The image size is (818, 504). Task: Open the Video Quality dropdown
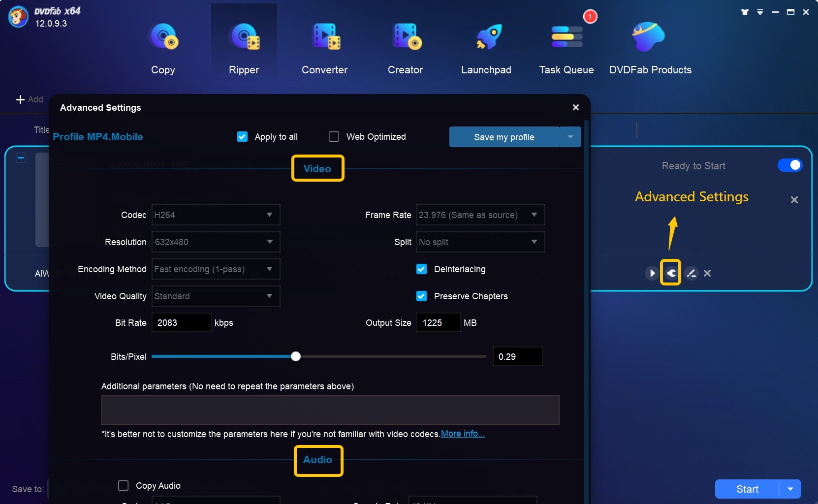[216, 296]
